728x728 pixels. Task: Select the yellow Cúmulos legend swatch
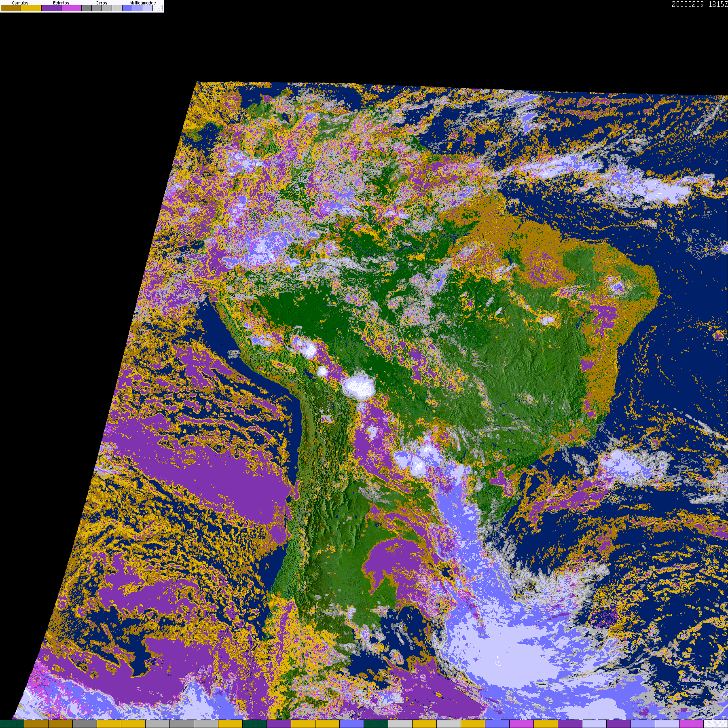coord(31,8)
